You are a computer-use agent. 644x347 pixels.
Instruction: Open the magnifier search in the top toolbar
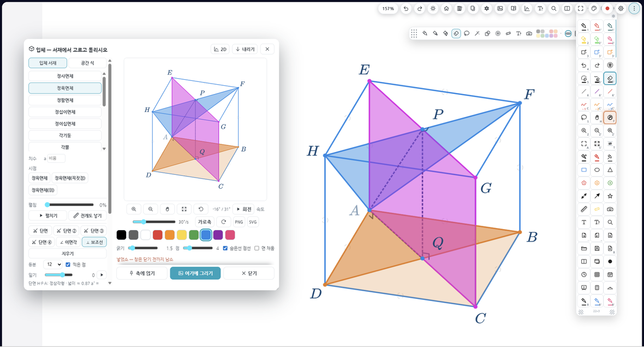click(x=553, y=9)
